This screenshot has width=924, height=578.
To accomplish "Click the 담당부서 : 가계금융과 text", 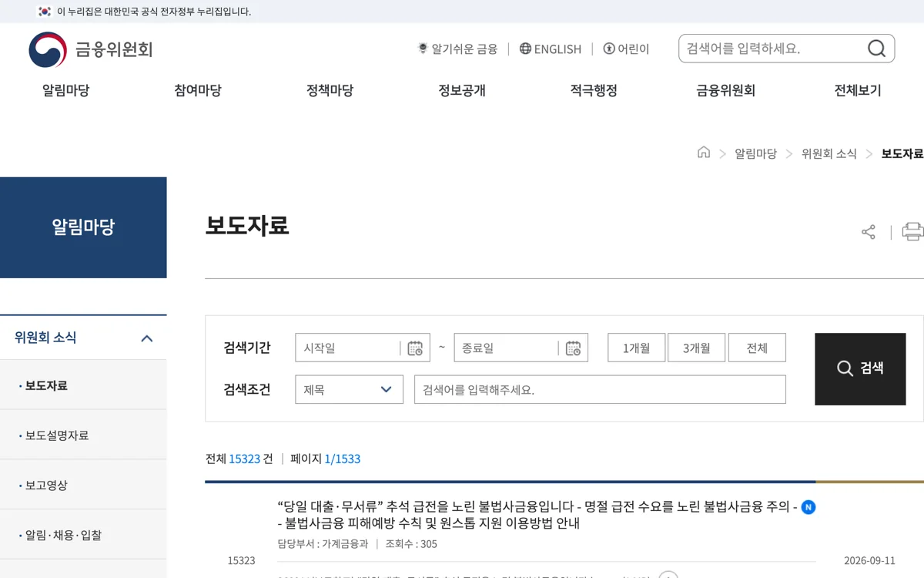I will click(x=323, y=543).
